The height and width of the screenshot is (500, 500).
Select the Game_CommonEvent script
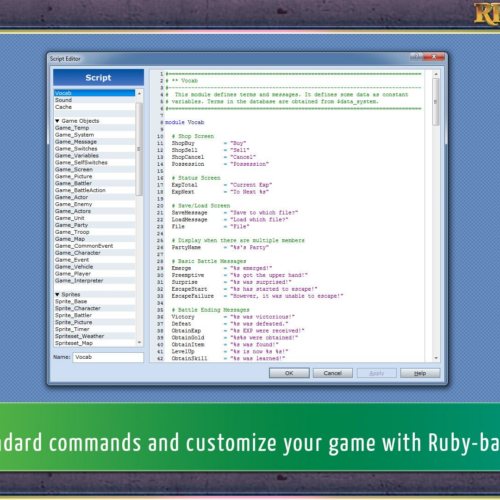[x=95, y=246]
